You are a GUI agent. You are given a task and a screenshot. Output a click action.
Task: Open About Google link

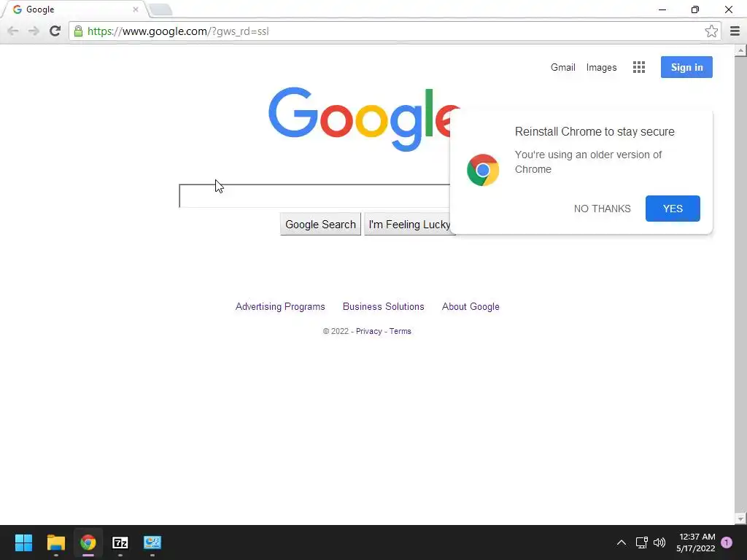point(471,307)
